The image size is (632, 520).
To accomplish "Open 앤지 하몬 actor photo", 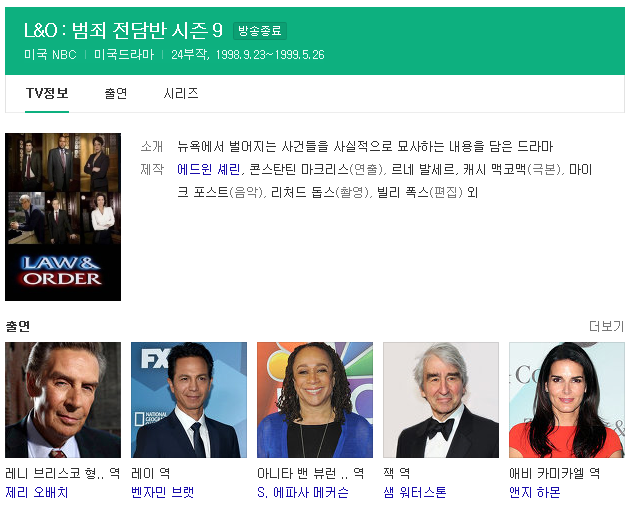I will point(567,400).
